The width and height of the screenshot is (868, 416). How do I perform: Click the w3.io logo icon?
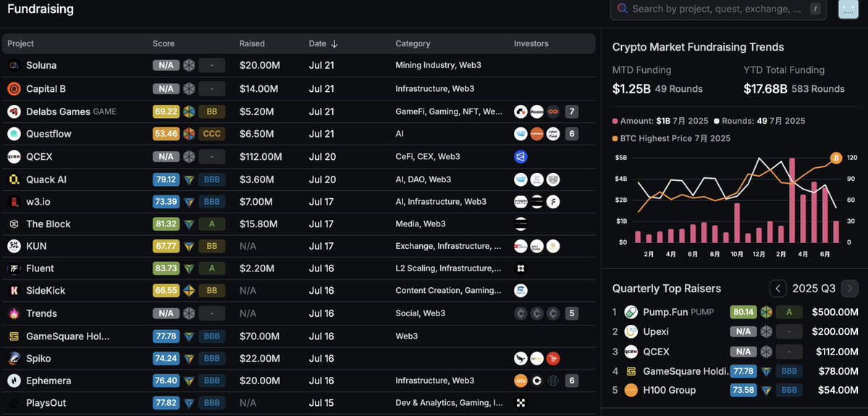[x=14, y=202]
